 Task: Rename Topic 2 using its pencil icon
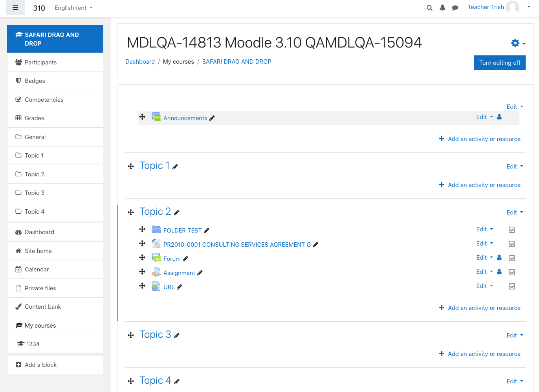tap(177, 213)
